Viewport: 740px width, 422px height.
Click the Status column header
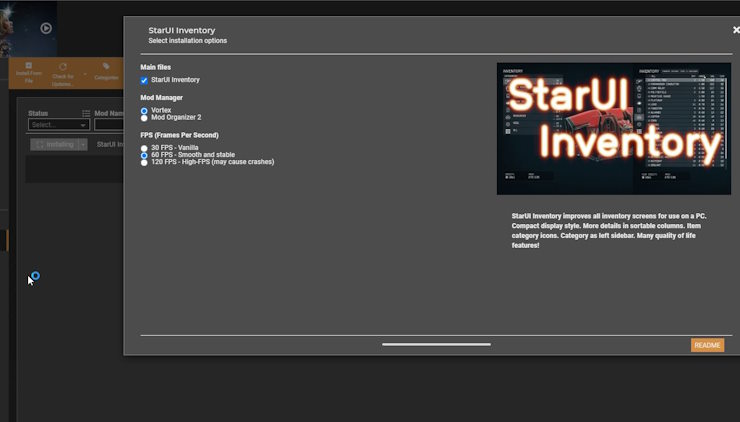38,113
